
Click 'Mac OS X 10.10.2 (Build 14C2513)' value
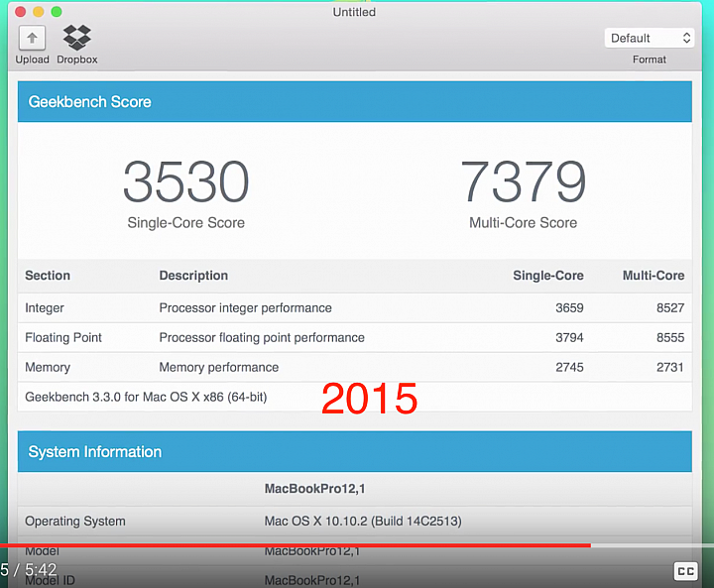(x=363, y=521)
